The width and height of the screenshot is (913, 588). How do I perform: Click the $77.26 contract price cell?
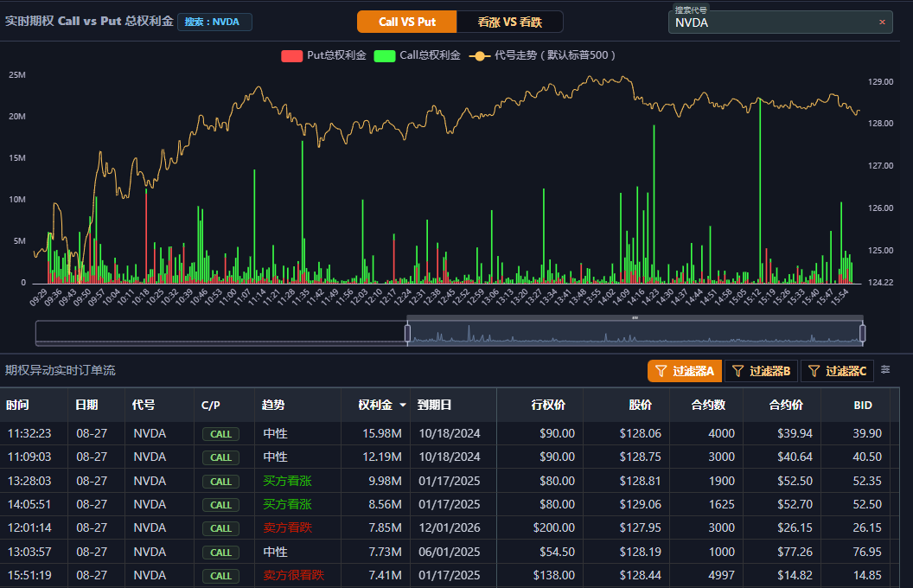coord(795,552)
